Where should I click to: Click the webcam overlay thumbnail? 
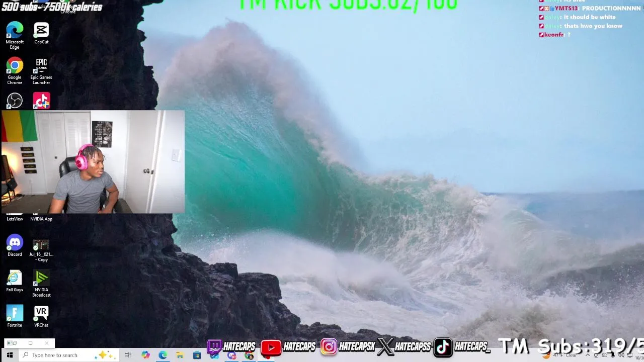click(93, 162)
